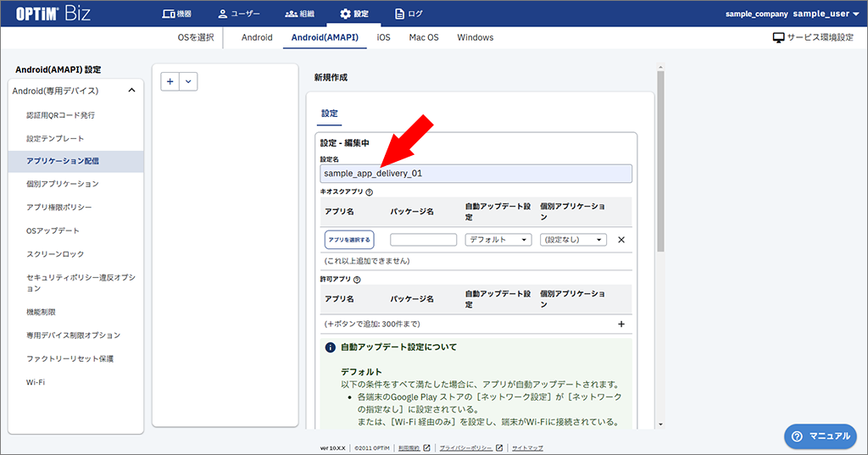
Task: Switch to the Android(AMAPI) tab
Action: [x=325, y=37]
